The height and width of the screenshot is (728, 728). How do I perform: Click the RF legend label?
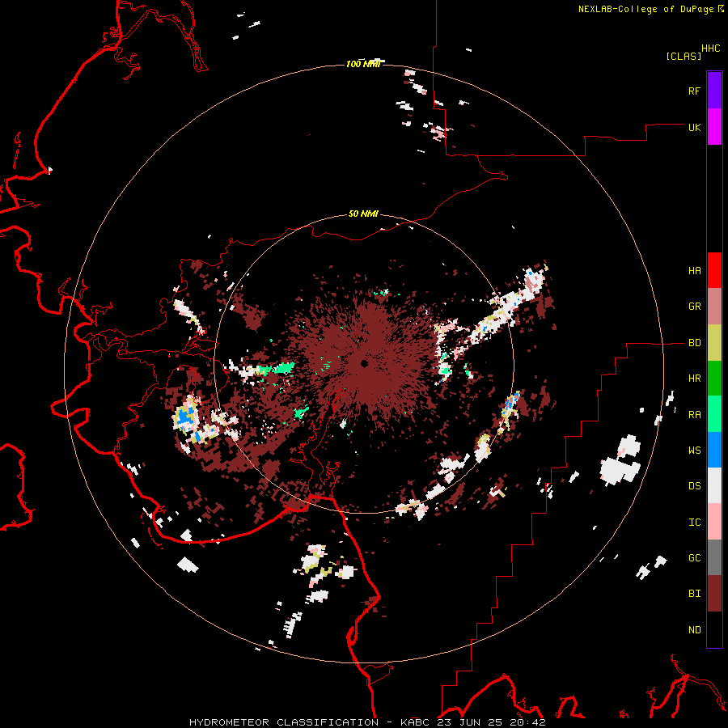[x=695, y=91]
